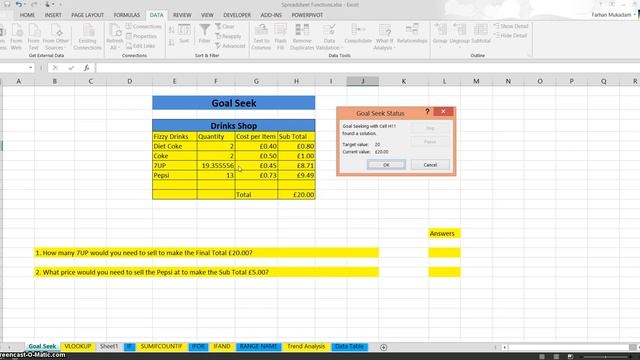The width and height of the screenshot is (640, 360).
Task: Click the Save icon in the title bar
Action: [7, 4]
